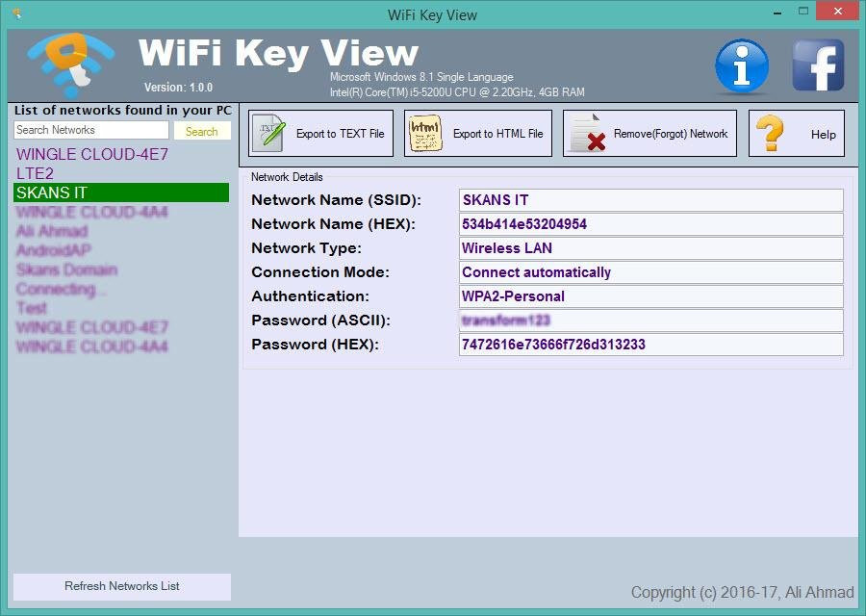Click Microsoft Windows 8.1 Single Language text
The image size is (866, 616).
click(x=421, y=77)
